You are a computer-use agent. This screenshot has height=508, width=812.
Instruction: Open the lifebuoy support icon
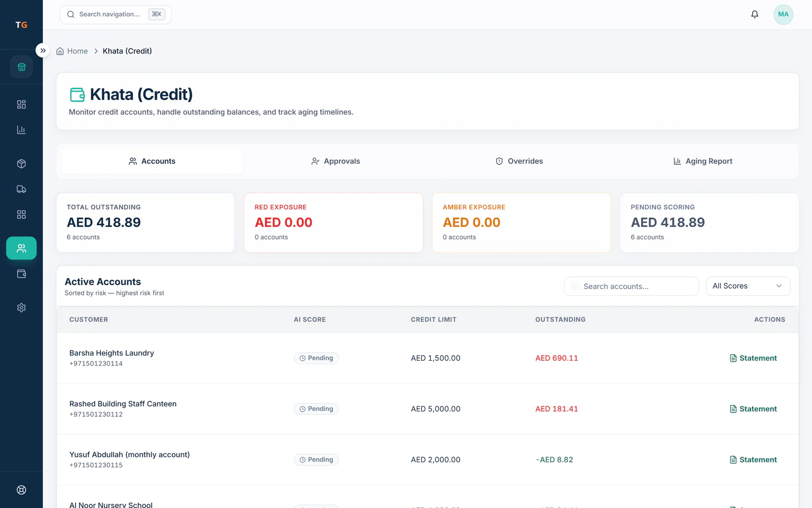21,490
